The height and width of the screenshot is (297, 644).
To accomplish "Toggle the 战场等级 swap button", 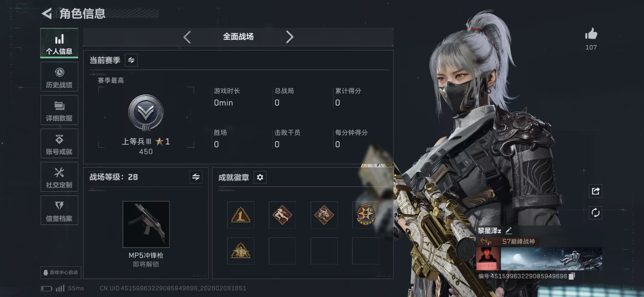I will 196,177.
